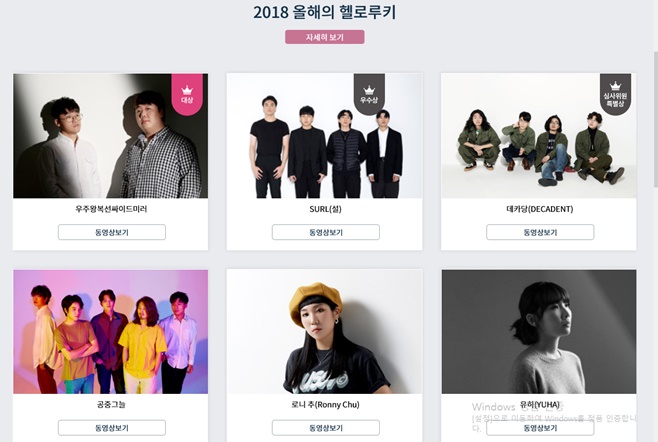Select the black-and-white YUHA portrait
This screenshot has width=658, height=442.
click(x=539, y=332)
